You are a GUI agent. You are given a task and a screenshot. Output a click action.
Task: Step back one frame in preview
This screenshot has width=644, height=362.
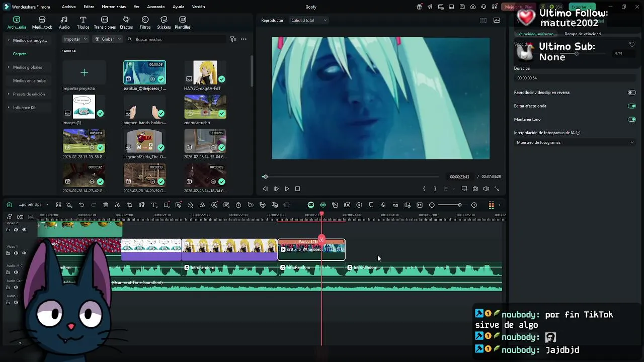point(265,189)
